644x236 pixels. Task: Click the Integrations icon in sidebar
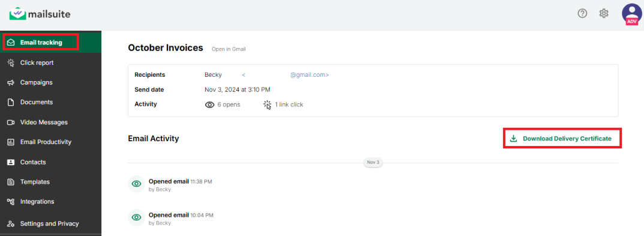point(11,201)
